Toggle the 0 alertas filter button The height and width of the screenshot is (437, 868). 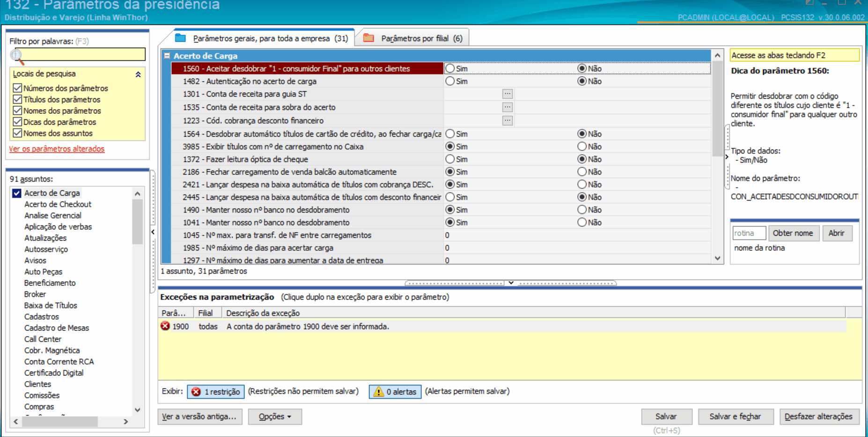coord(396,392)
